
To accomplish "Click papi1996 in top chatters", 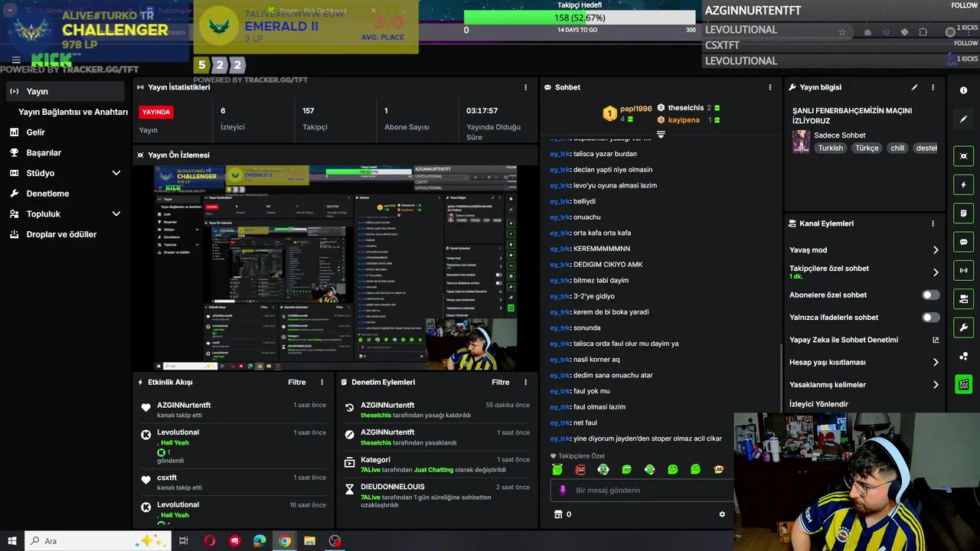I will (636, 109).
